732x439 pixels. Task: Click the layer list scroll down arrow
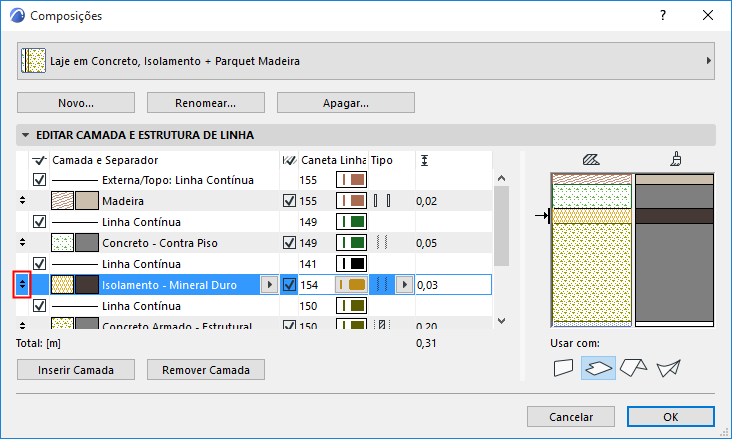click(x=501, y=321)
